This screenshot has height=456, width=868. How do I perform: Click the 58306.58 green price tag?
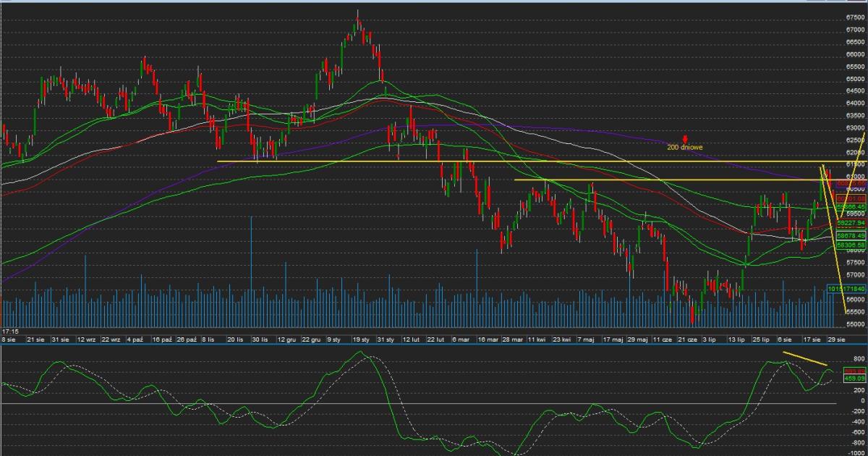point(851,245)
